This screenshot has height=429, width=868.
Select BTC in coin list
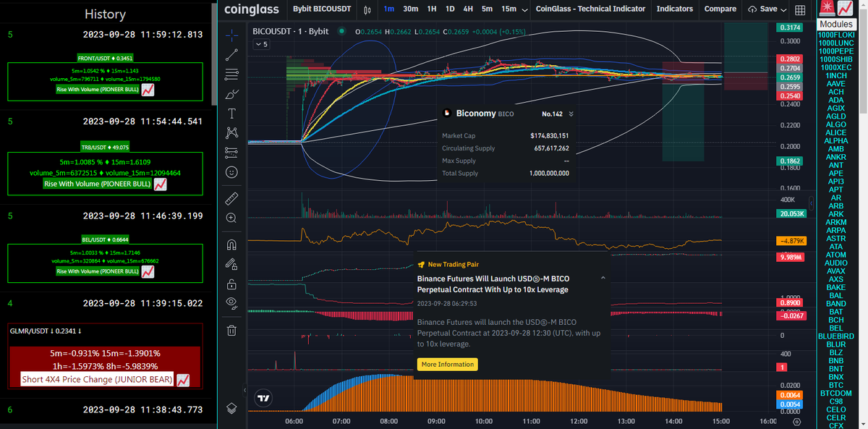(x=835, y=385)
